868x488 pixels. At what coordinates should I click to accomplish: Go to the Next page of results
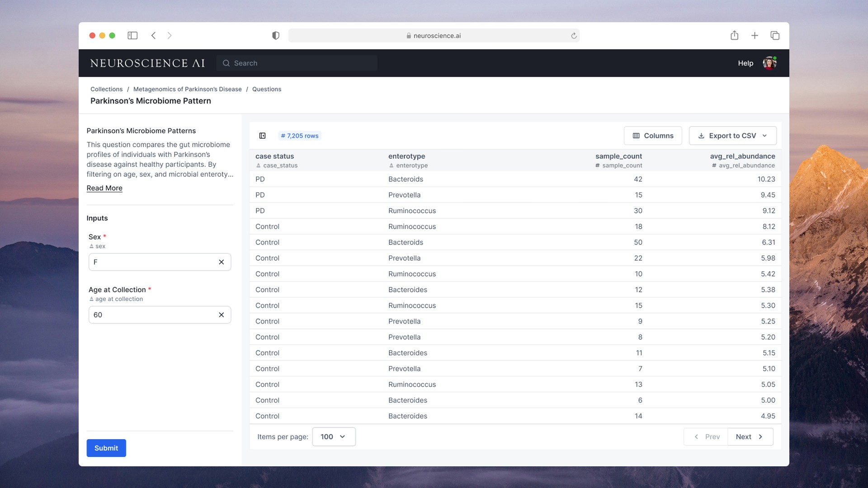[750, 436]
